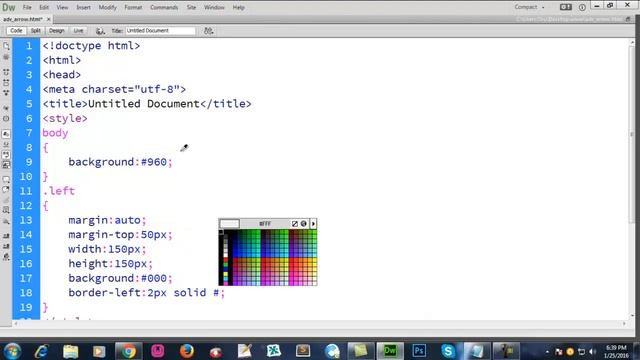Click the Open Documents icon in coding toolbar
This screenshot has height=360, width=640.
tap(6, 46)
